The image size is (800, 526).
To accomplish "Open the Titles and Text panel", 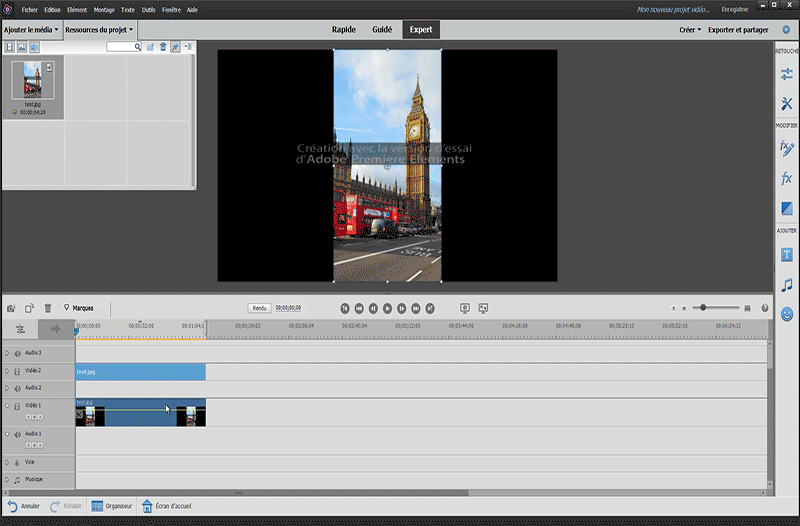I will [786, 255].
